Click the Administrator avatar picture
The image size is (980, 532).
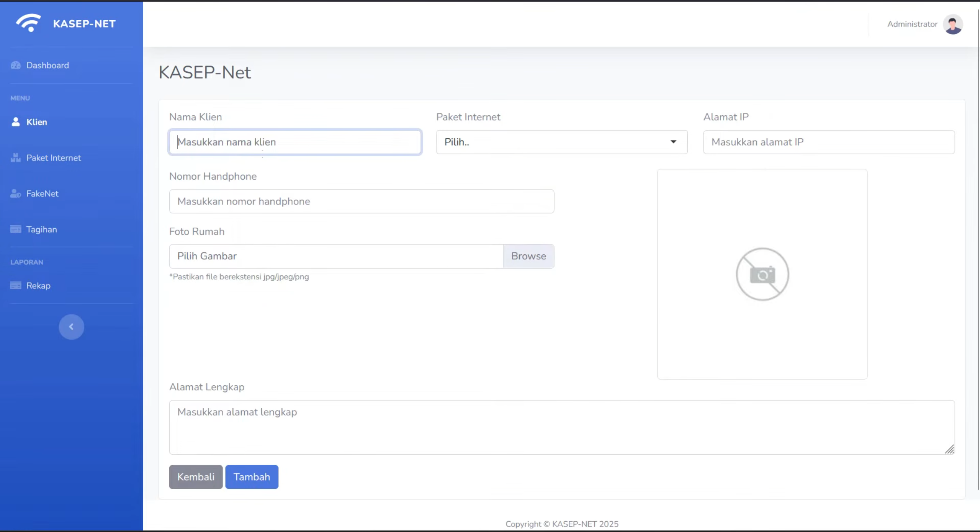coord(953,24)
